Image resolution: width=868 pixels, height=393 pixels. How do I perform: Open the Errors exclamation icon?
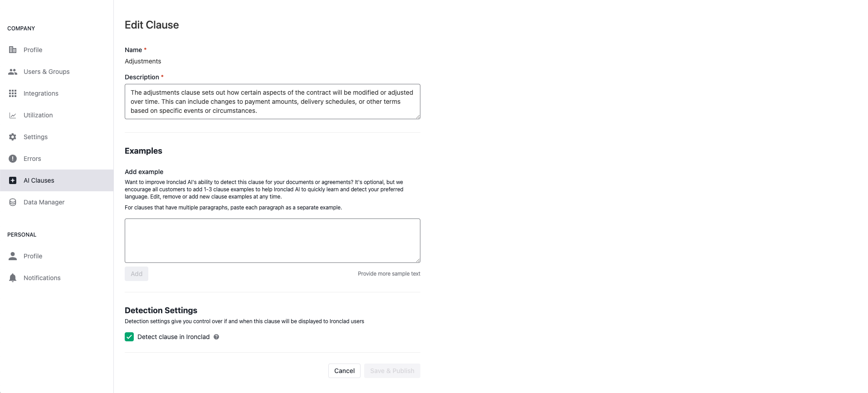13,159
